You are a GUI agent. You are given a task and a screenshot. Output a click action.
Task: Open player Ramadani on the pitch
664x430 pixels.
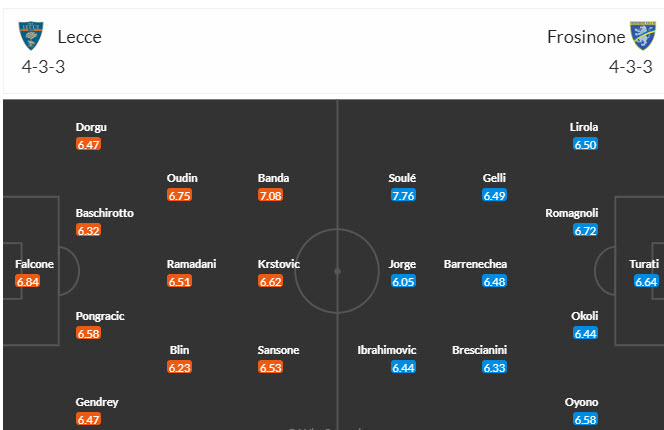[192, 265]
